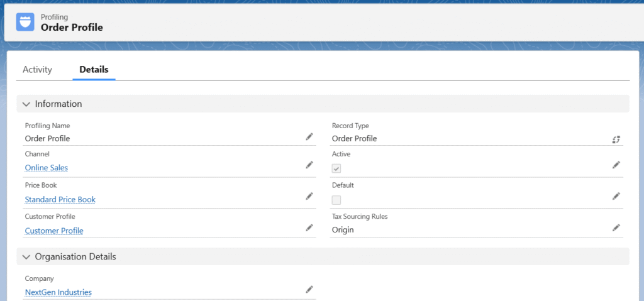Collapse the Information section

pyautogui.click(x=26, y=104)
